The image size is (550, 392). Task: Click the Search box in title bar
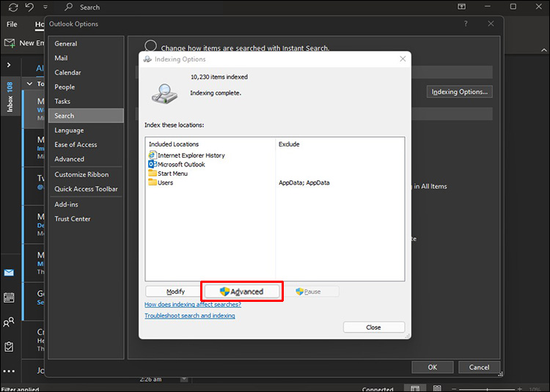89,7
